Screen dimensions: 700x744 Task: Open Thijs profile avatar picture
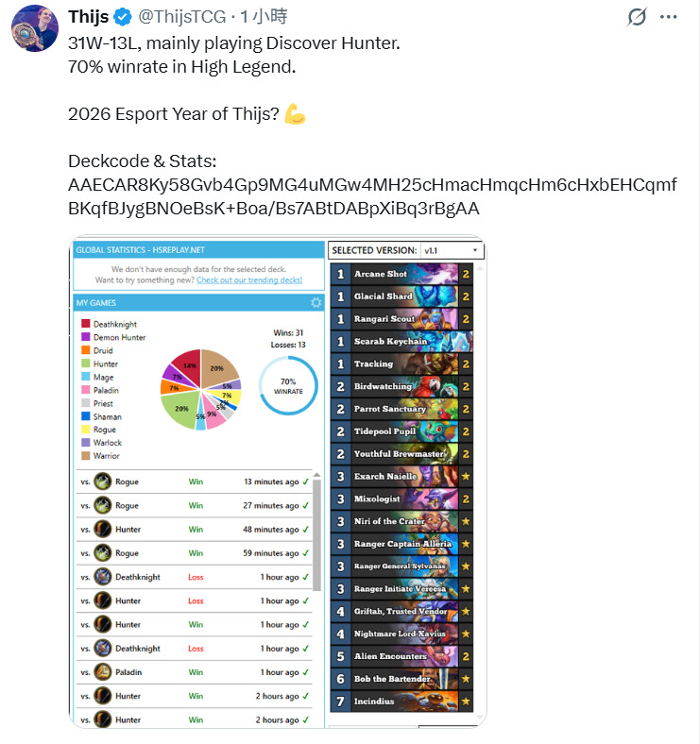(x=35, y=28)
